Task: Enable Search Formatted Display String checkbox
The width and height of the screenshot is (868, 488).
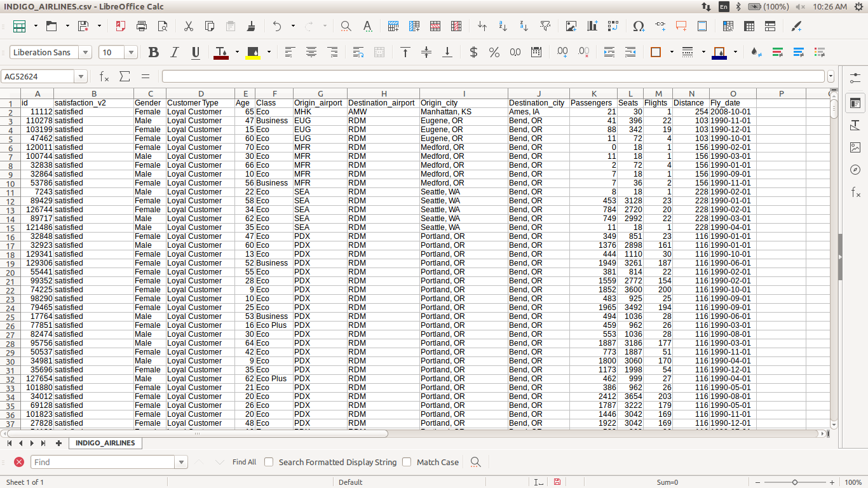Action: 269,462
